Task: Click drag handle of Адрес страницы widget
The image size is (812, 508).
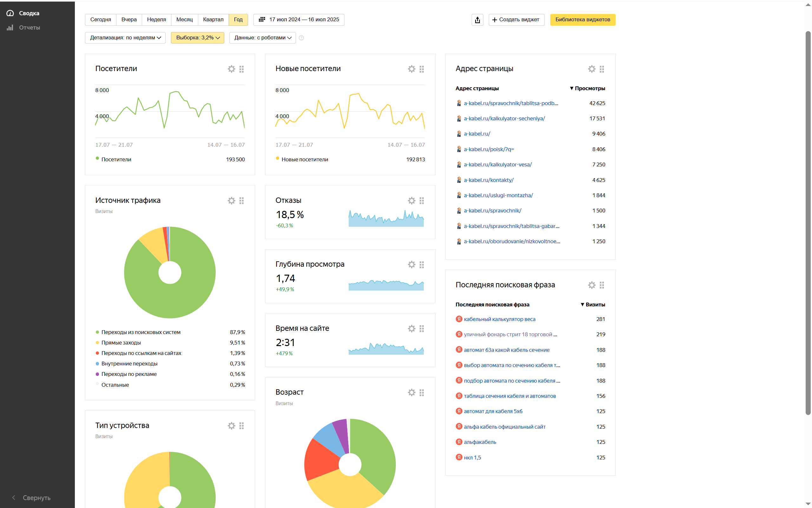Action: [602, 69]
